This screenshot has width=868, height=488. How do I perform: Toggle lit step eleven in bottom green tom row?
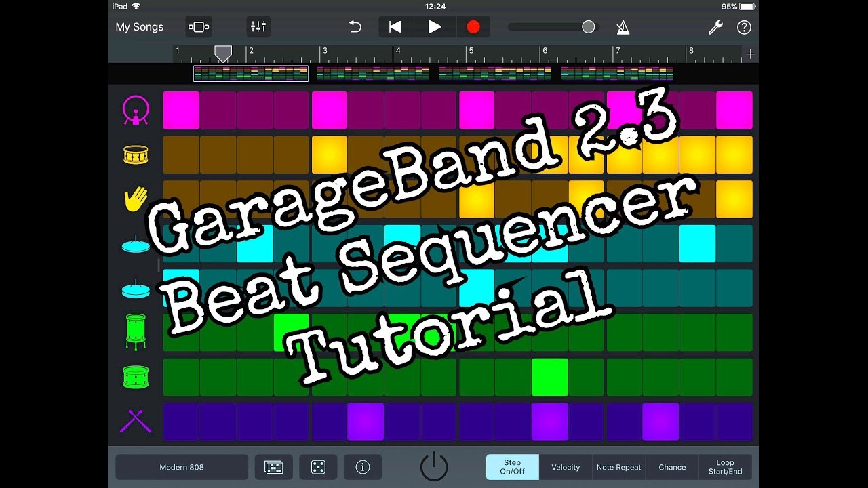(550, 377)
